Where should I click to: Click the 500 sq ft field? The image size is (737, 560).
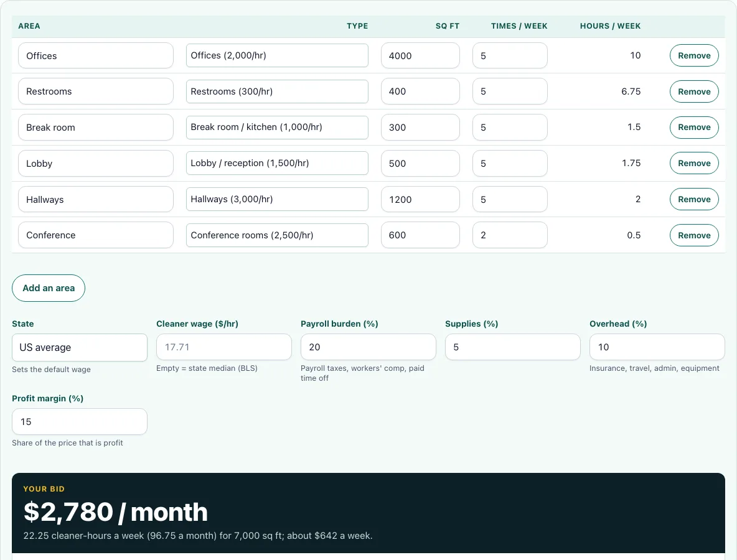[x=420, y=163]
